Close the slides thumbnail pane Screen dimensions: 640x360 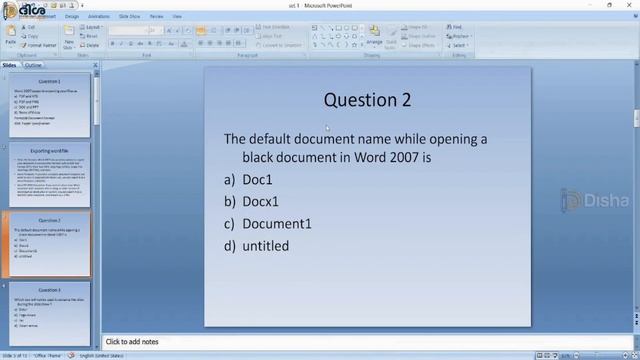(95, 65)
